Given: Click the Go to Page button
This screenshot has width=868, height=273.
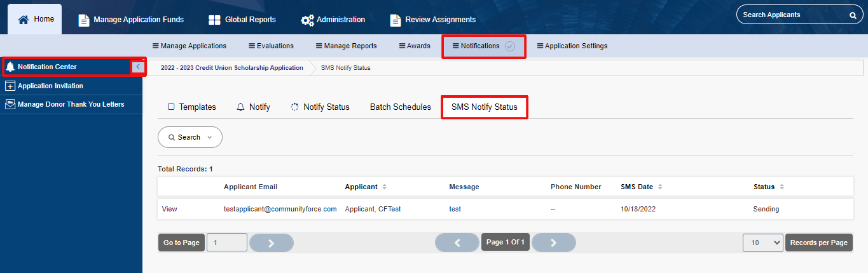Looking at the screenshot, I should pos(181,243).
